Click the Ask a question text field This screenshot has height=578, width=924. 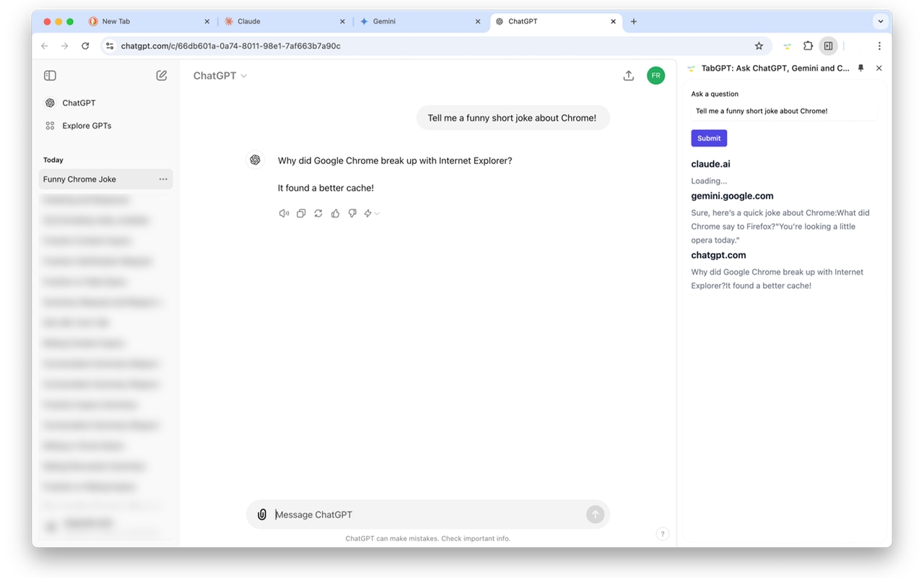(785, 111)
